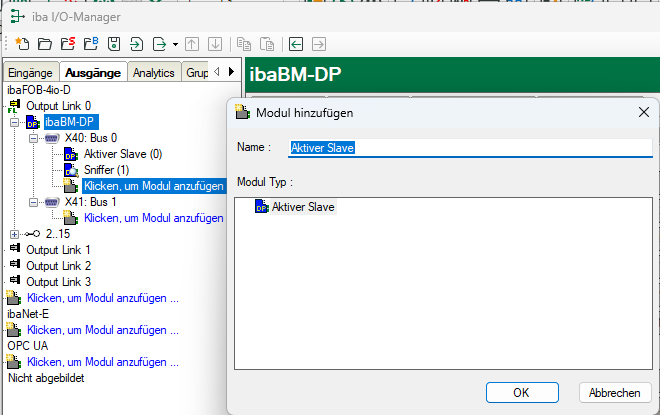Select the OPC UA tree heading
This screenshot has width=660, height=415.
(27, 346)
